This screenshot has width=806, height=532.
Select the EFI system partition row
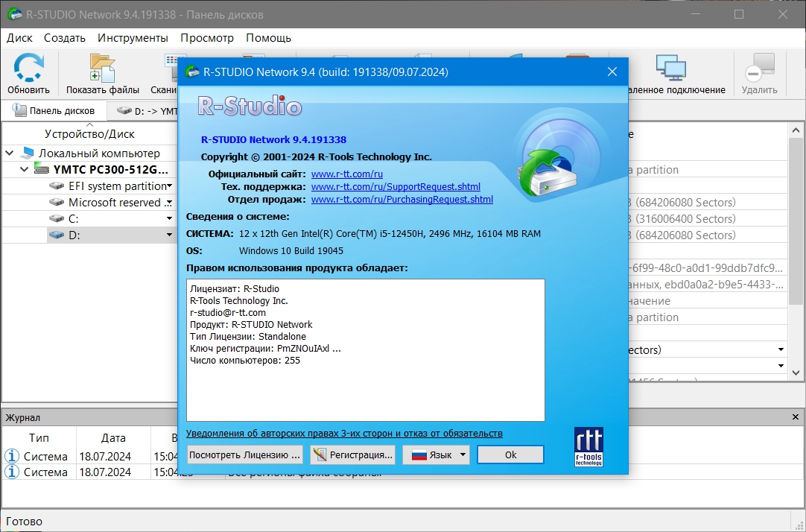(x=89, y=186)
